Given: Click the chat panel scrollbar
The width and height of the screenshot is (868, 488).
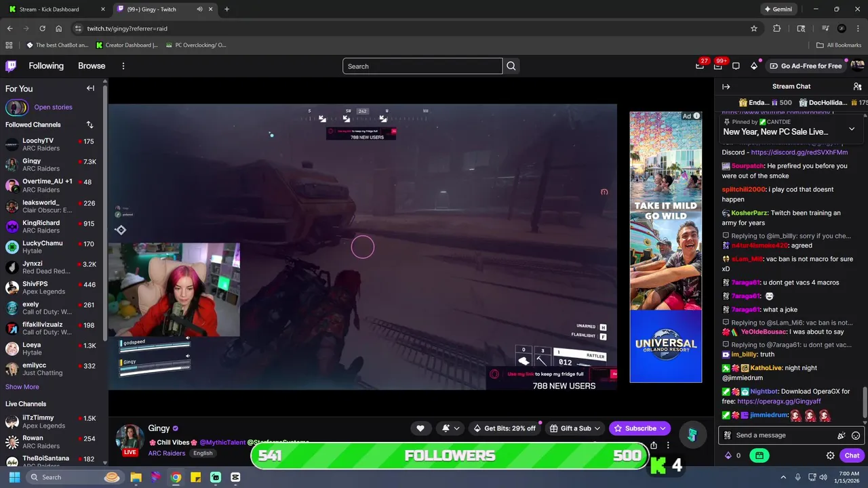Looking at the screenshot, I should [x=865, y=403].
